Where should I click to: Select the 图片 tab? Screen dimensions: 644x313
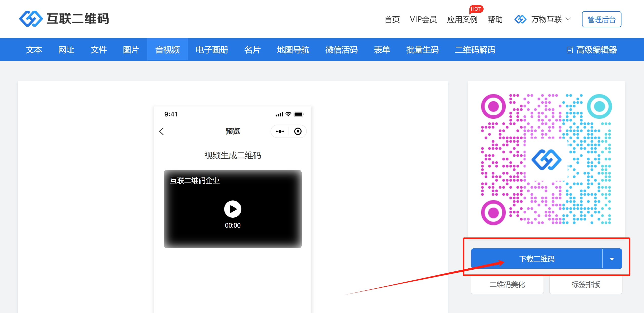pyautogui.click(x=131, y=50)
